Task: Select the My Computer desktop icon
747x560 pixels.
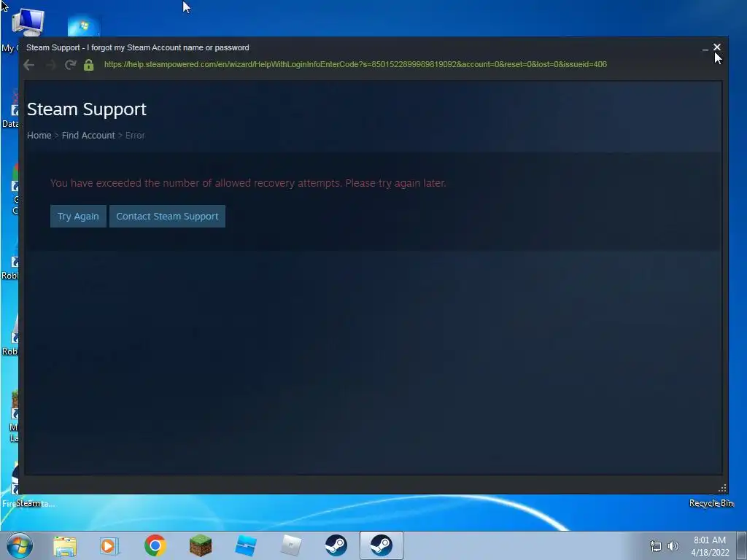Action: (28, 23)
